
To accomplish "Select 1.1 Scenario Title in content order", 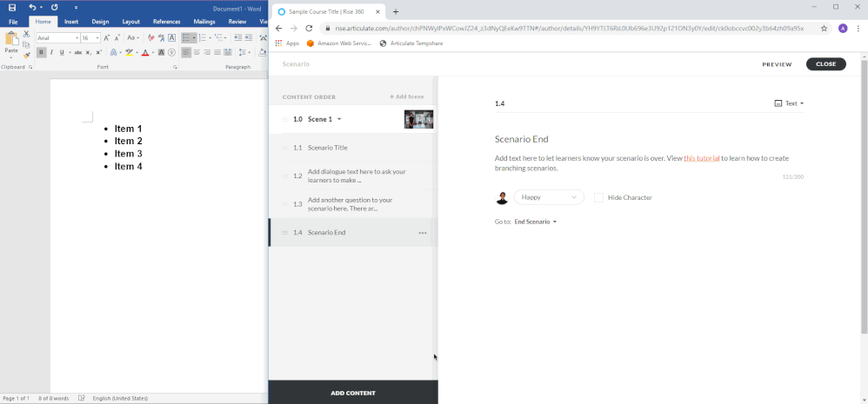I will click(x=352, y=148).
